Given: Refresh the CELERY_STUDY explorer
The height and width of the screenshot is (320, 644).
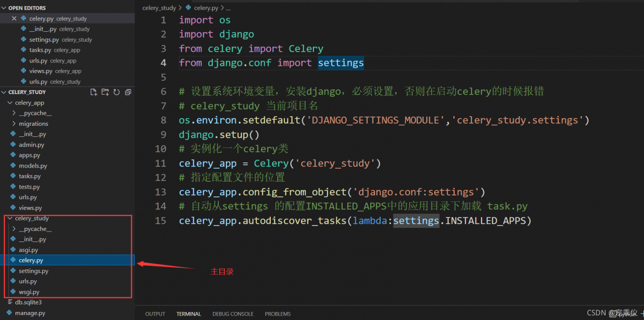Looking at the screenshot, I should coord(117,92).
